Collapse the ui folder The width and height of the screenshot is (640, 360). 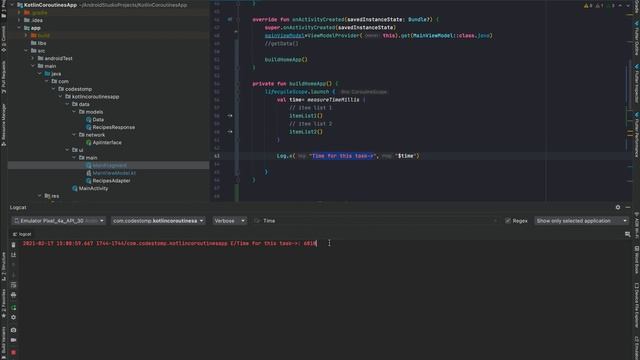coord(67,150)
